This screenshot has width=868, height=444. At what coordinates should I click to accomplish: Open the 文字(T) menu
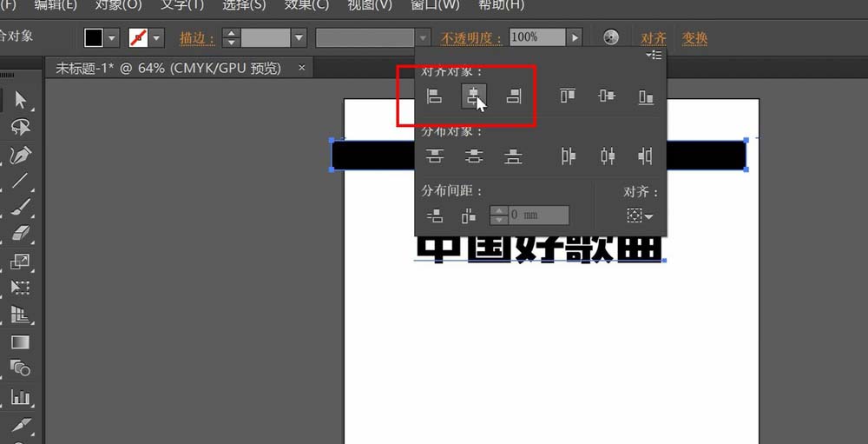[182, 5]
